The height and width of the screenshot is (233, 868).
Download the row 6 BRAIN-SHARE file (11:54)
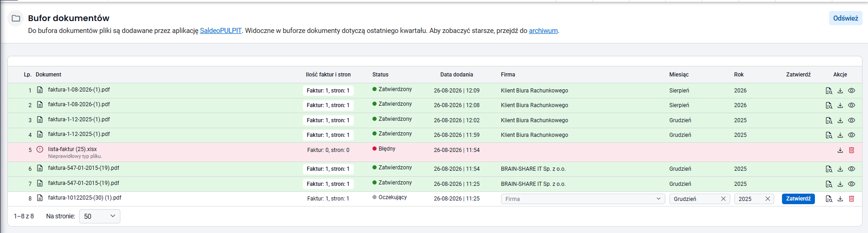[x=840, y=169]
